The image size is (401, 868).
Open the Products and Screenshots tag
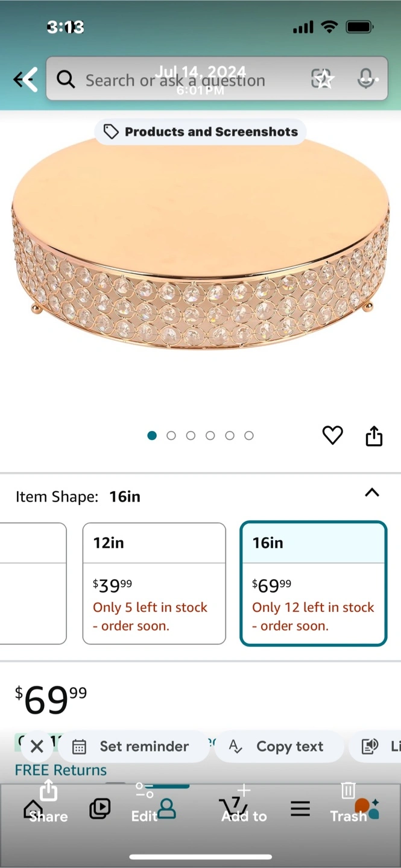pyautogui.click(x=201, y=132)
